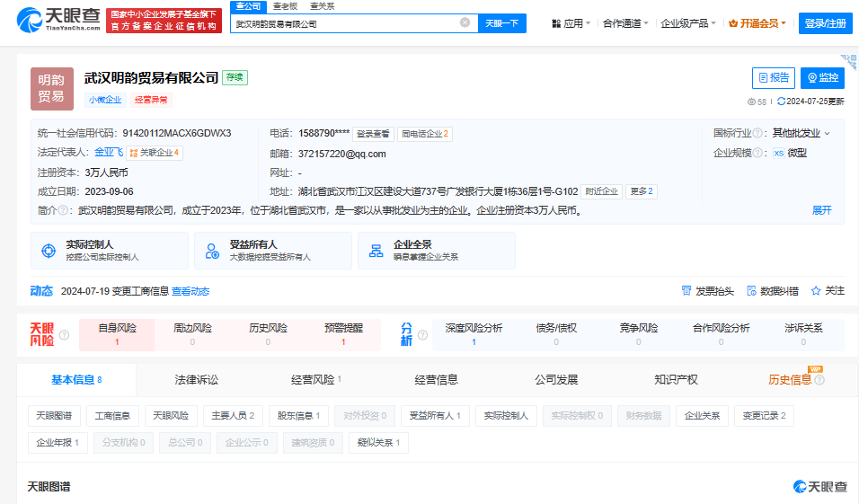Click the 数据纠错 correction icon

click(751, 290)
